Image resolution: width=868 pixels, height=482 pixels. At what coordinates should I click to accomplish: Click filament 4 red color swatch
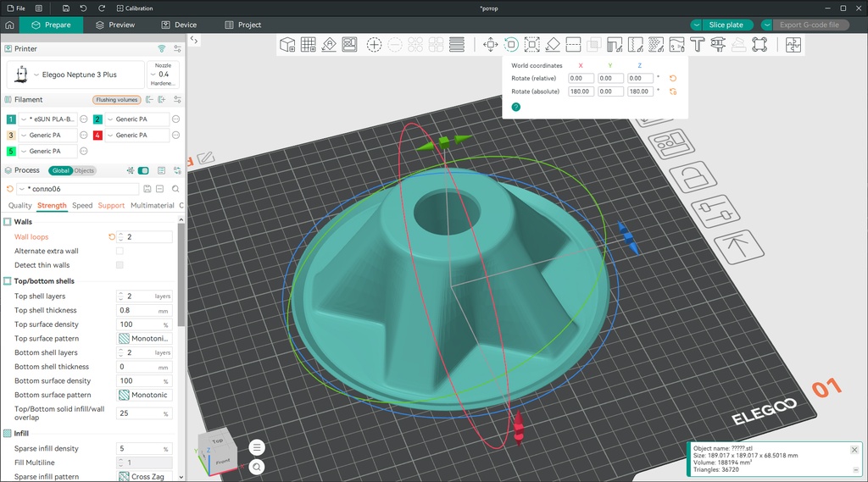97,135
